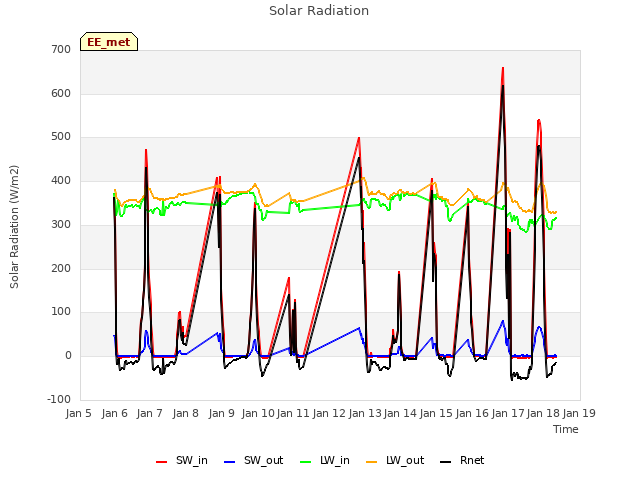Viewport: 640px width, 480px height.
Task: Click the LW_in legend label
Action: 335,460
